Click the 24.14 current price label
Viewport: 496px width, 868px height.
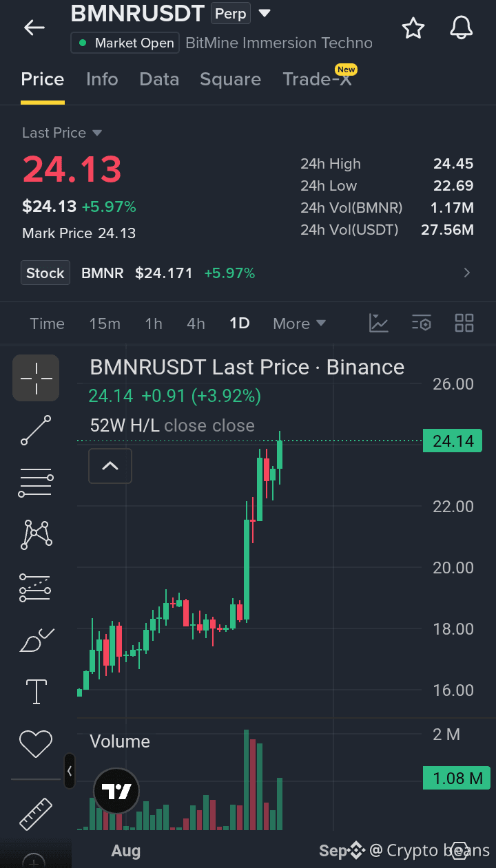pos(453,441)
